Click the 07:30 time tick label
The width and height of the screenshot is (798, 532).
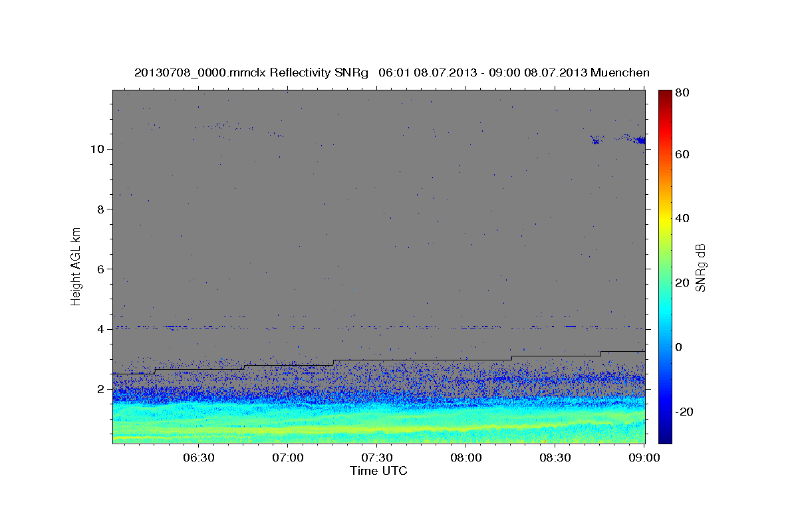378,458
